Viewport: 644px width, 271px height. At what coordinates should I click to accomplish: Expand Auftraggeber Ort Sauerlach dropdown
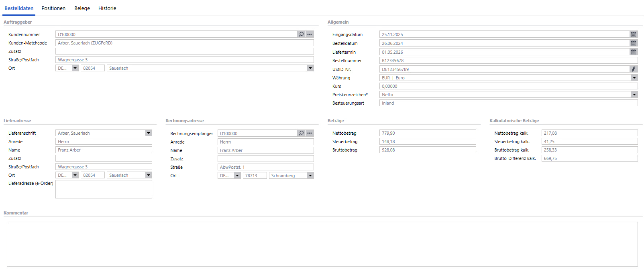310,68
